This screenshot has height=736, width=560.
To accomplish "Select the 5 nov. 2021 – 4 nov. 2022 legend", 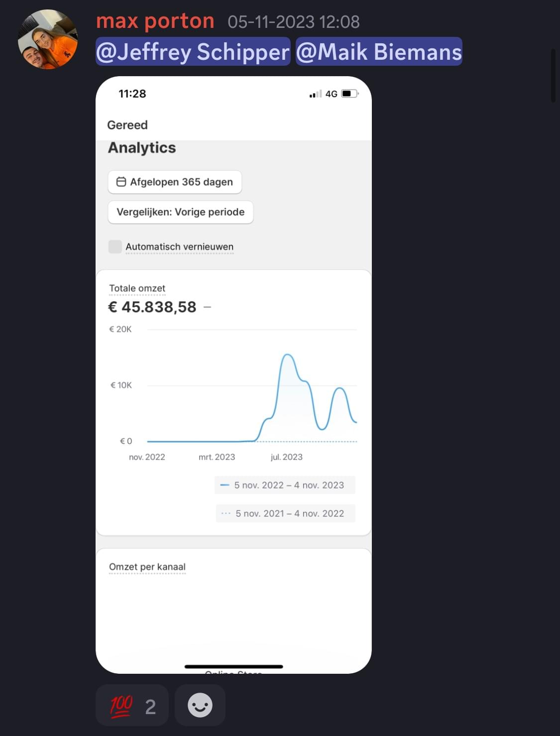I will coord(285,513).
